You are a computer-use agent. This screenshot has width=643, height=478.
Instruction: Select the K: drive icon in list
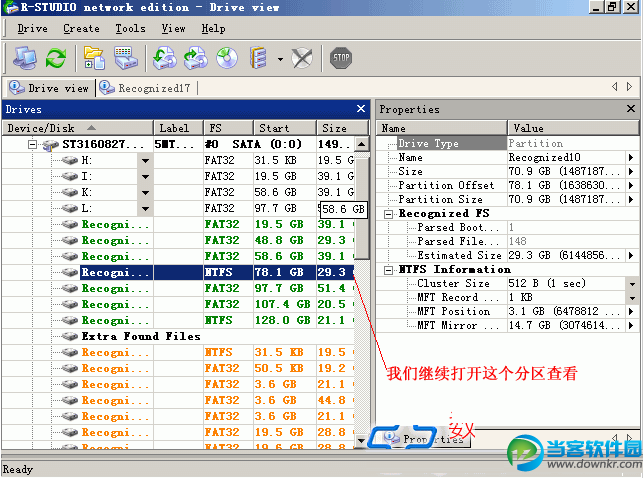click(70, 193)
